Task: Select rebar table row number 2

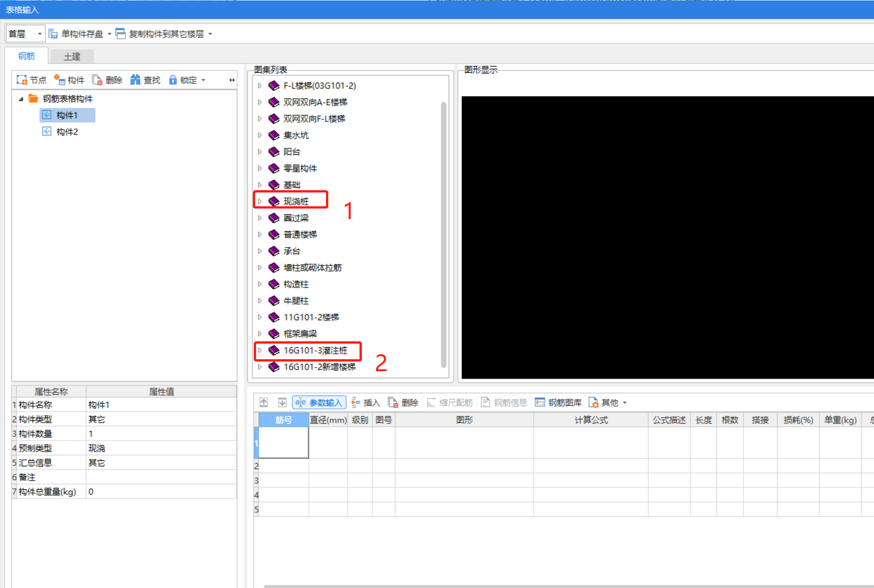Action: tap(257, 466)
